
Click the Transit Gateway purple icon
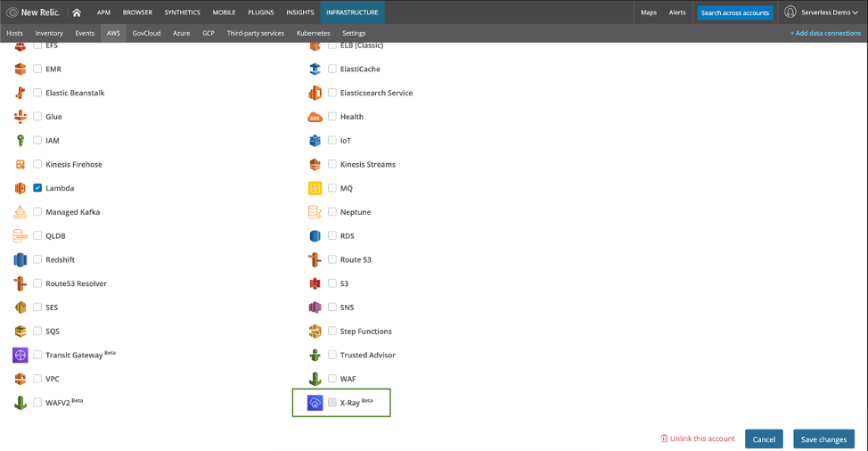[20, 356]
